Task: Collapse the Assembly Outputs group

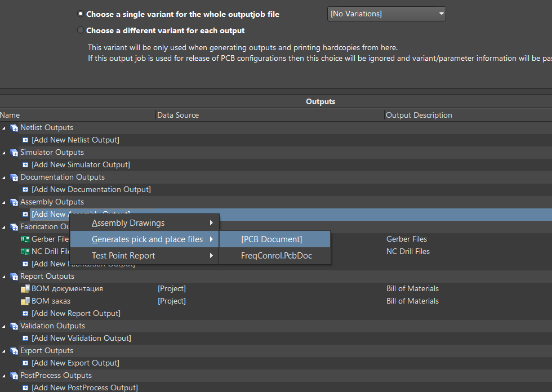Action: coord(4,202)
